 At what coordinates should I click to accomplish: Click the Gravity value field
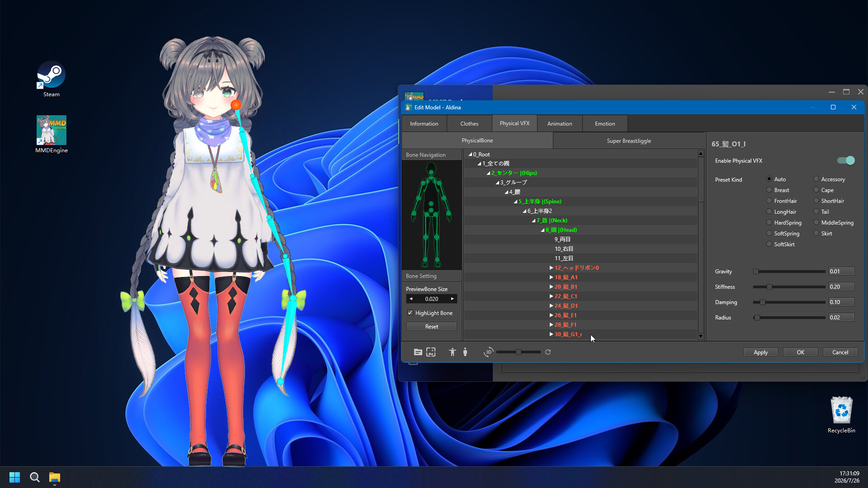(841, 272)
